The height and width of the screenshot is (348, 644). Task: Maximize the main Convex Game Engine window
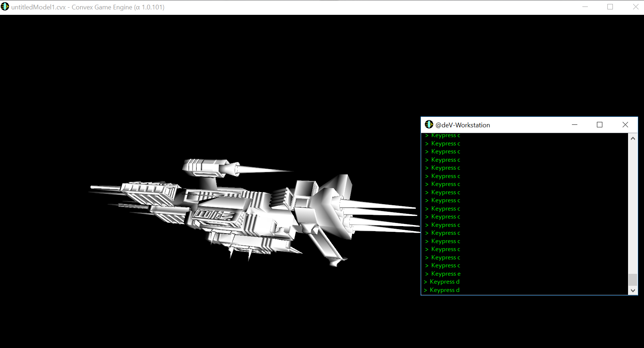610,7
